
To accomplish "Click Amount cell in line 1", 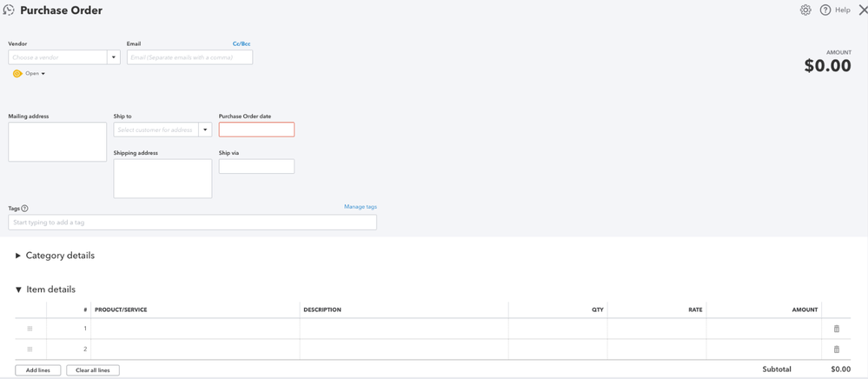I will pos(764,329).
